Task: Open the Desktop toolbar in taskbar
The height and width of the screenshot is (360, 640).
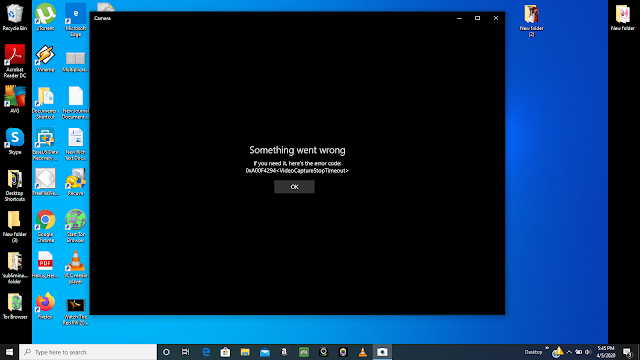Action: [x=533, y=352]
